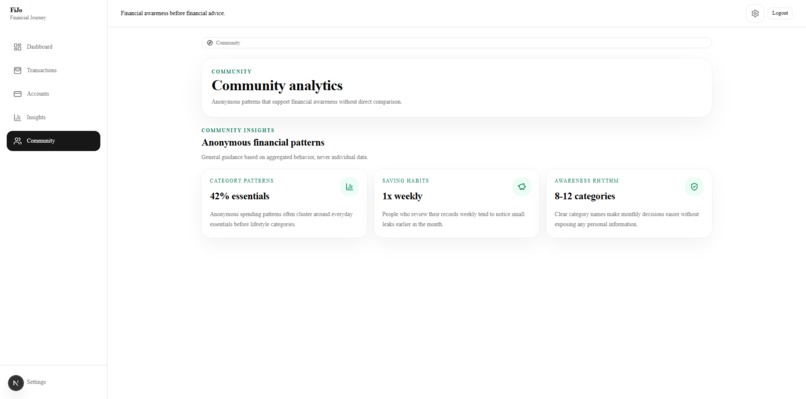Click the Community breadcrumb bar
The image size is (806, 399).
click(456, 43)
